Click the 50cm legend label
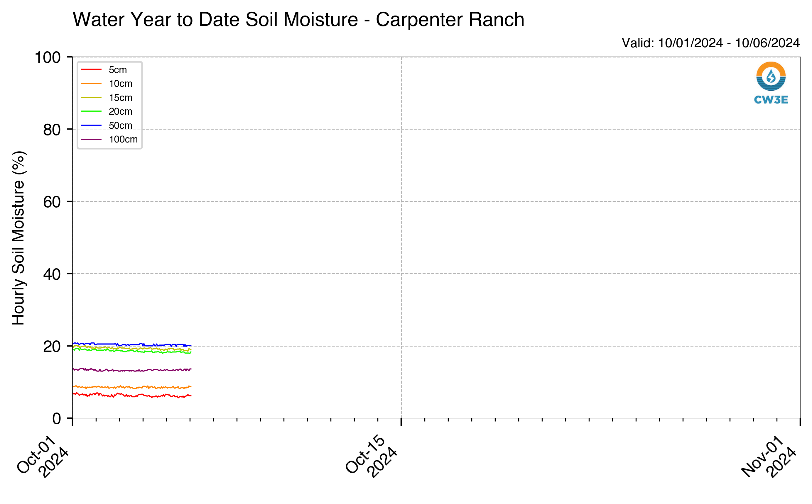 click(120, 125)
